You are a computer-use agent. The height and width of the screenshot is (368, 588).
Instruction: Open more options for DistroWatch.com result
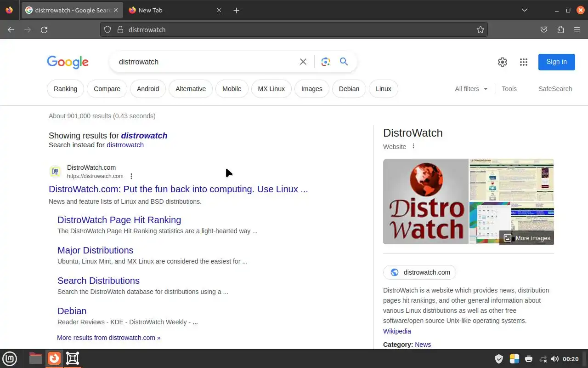click(131, 176)
